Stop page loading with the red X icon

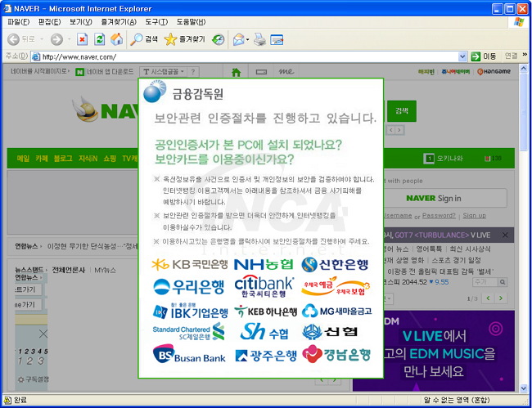click(x=82, y=39)
